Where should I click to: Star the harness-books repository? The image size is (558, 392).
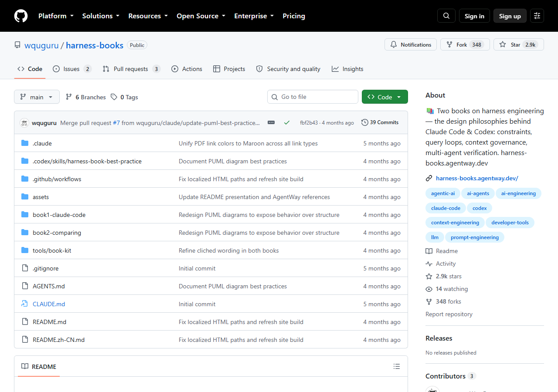tap(519, 44)
